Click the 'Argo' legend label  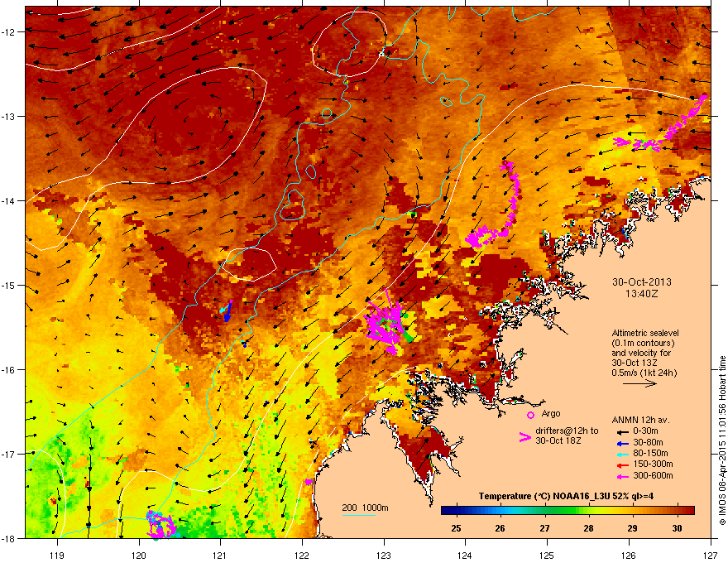(x=551, y=413)
